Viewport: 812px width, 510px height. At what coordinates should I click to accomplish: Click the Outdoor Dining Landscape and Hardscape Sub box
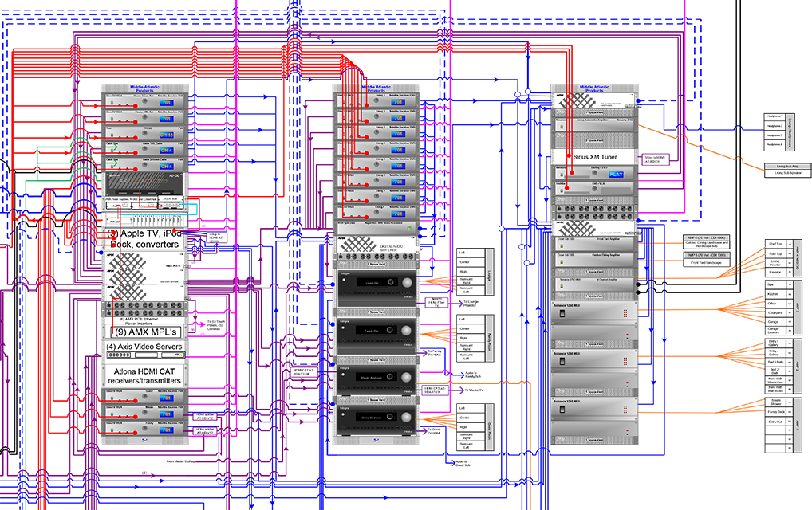(707, 245)
